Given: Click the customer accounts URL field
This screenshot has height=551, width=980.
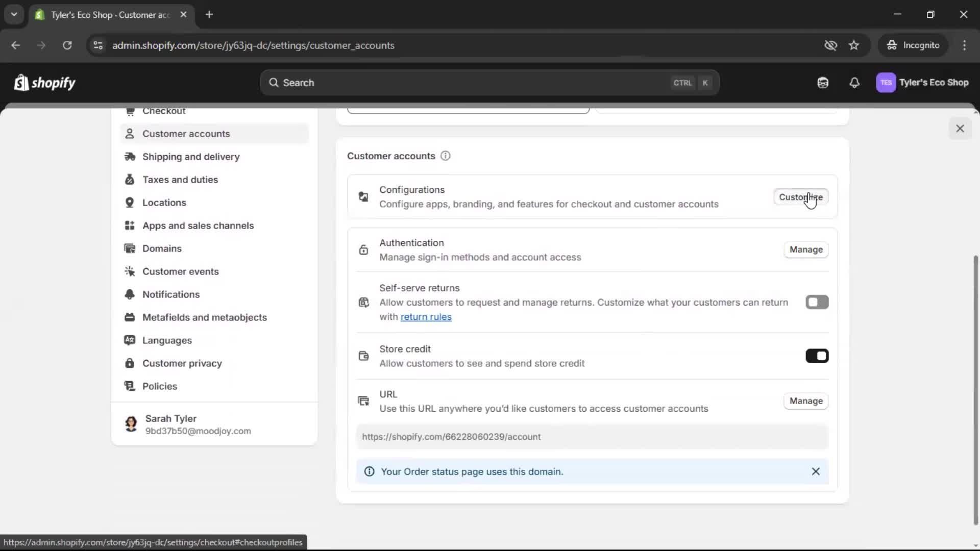Looking at the screenshot, I should point(591,437).
